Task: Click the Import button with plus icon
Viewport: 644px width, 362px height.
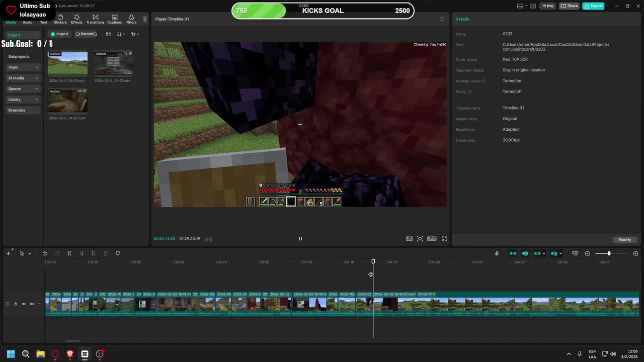Action: pos(59,34)
